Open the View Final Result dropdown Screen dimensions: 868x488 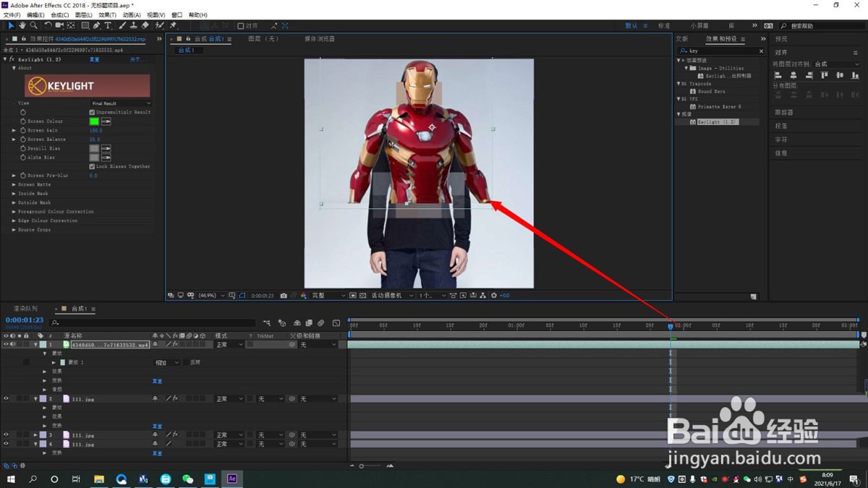pos(121,103)
